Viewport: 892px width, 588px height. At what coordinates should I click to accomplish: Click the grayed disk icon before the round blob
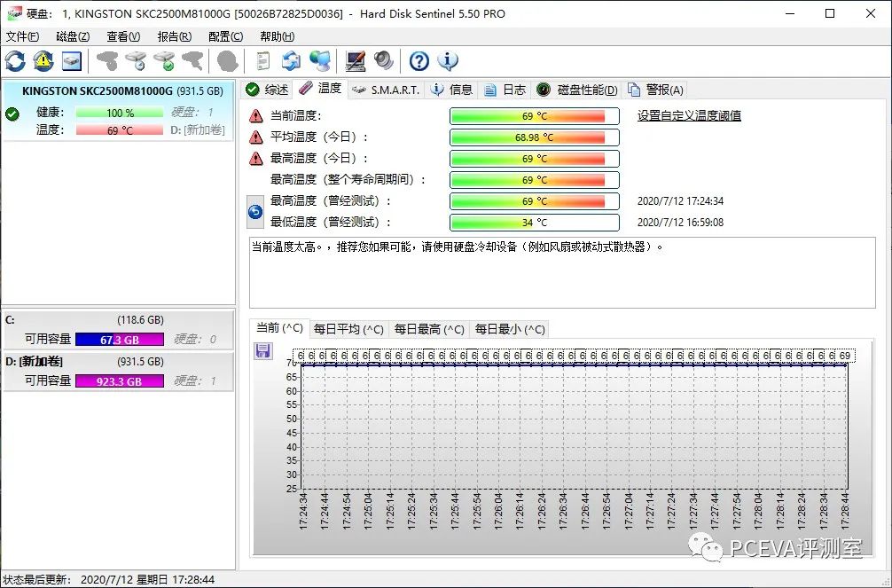pos(192,61)
